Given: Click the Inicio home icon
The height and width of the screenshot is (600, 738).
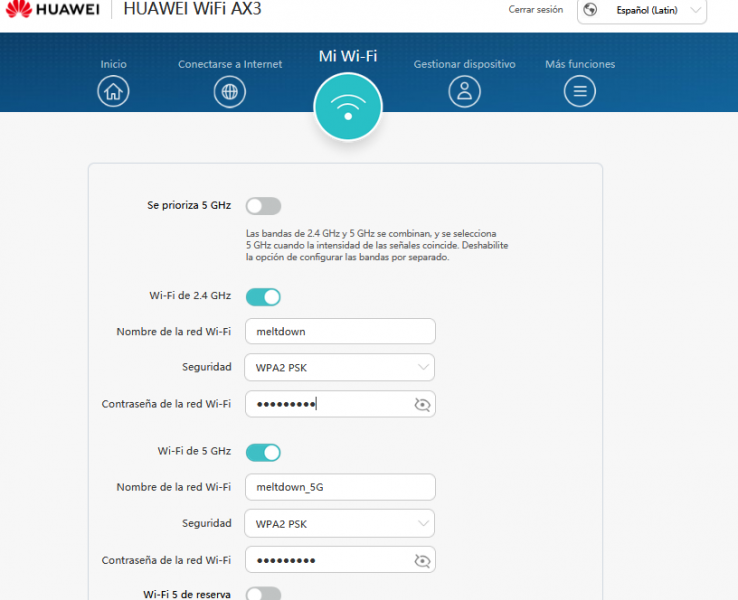Looking at the screenshot, I should click(114, 92).
